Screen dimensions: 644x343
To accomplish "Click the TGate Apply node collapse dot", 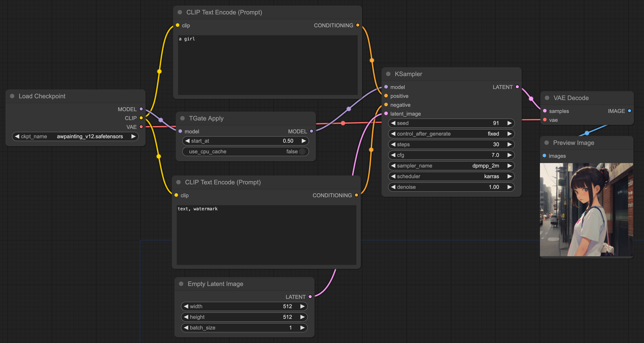I will click(182, 118).
